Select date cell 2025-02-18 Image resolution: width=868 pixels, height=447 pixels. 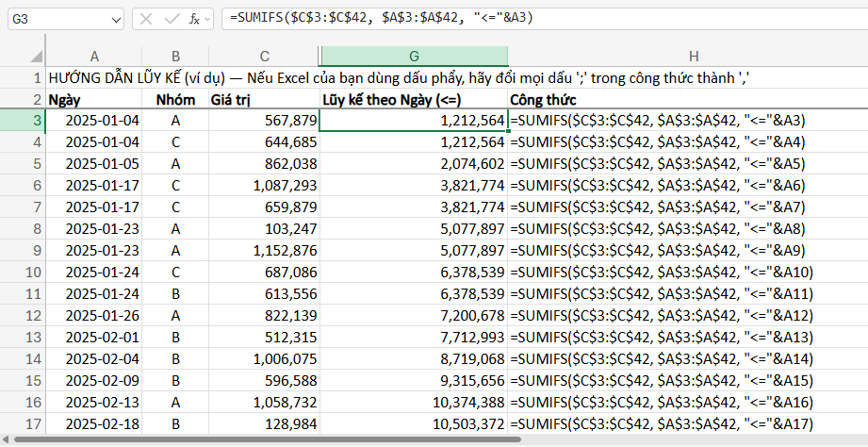click(94, 424)
